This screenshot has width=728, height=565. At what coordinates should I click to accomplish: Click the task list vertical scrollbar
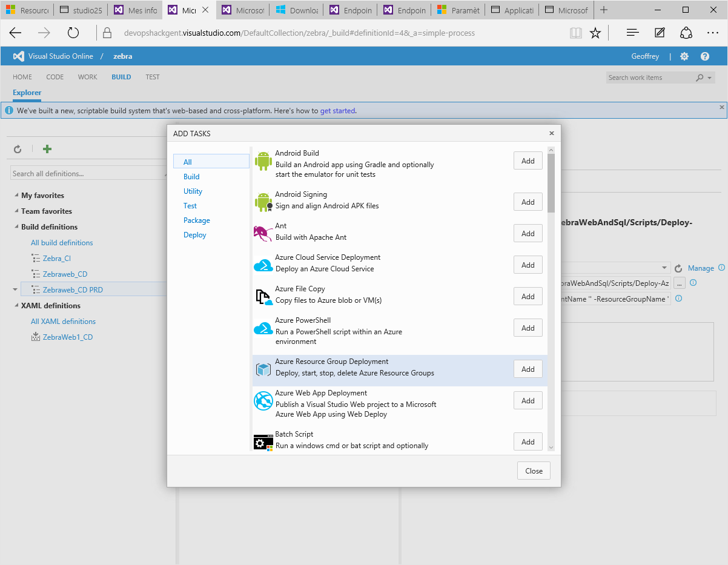551,182
